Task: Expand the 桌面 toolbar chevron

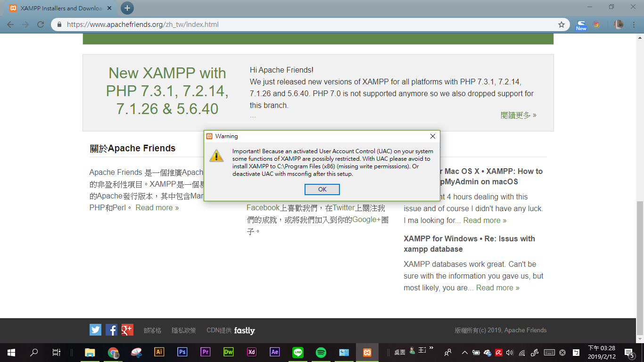Action: [x=431, y=348]
